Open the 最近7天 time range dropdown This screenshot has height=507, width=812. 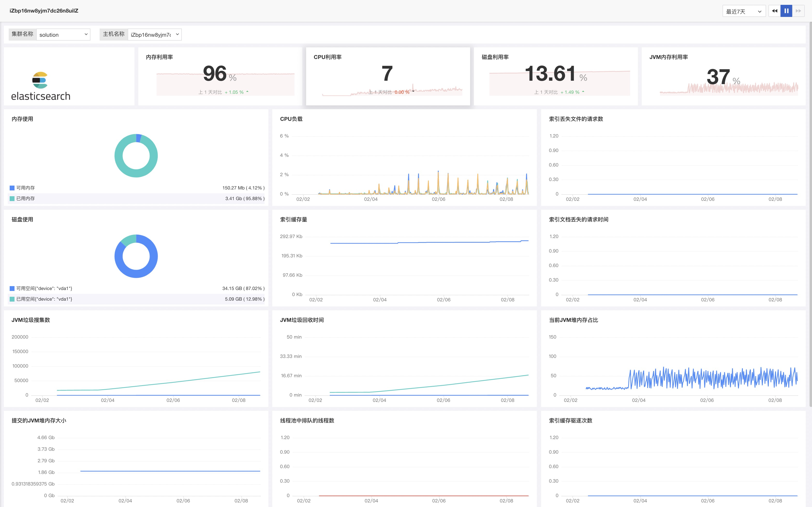coord(744,11)
